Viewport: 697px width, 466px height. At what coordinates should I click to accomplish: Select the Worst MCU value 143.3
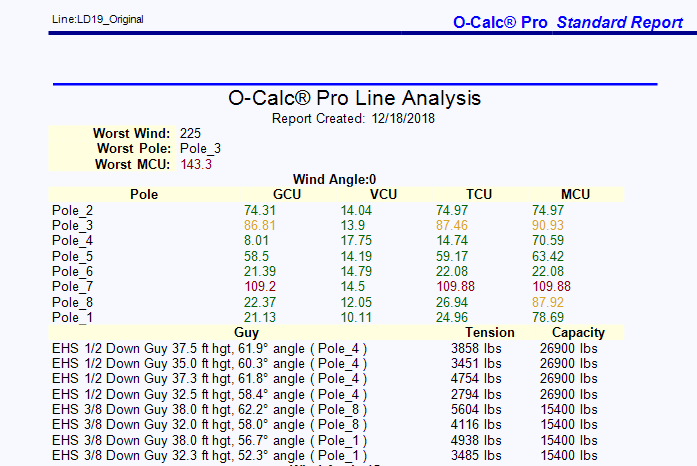196,165
